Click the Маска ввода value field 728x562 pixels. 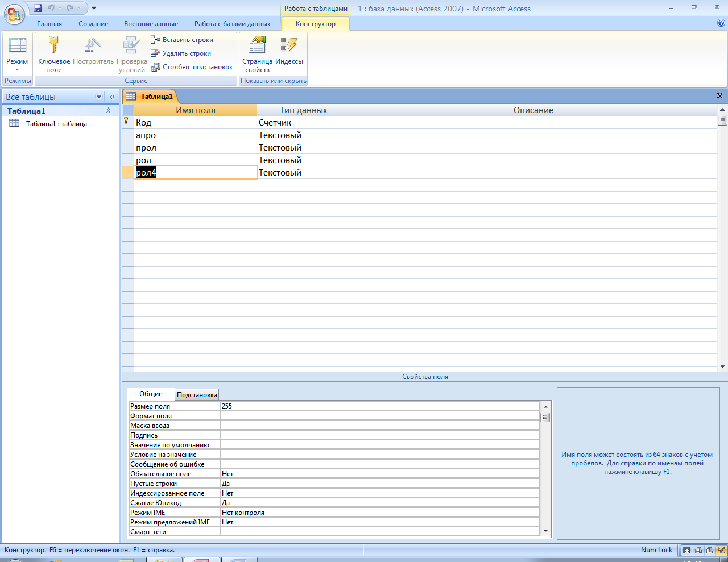[x=379, y=426]
